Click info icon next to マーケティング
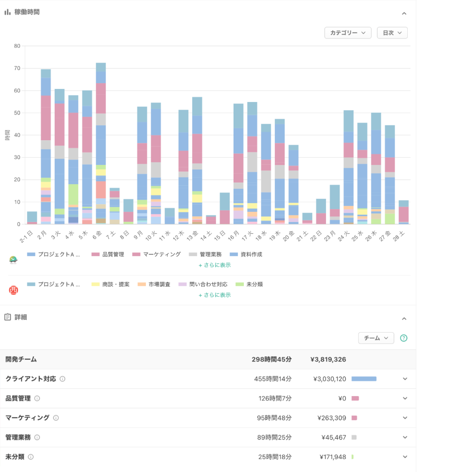Viewport: 476px width, 472px height. 56,418
